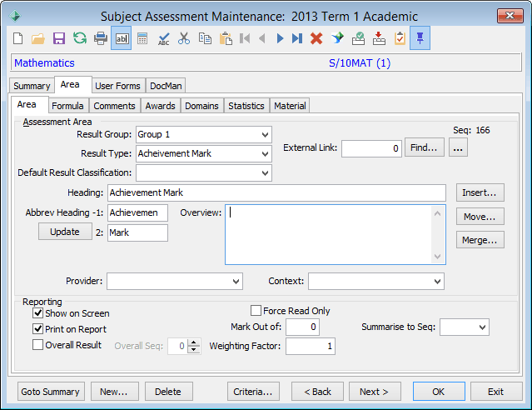This screenshot has height=410, width=532.
Task: Click the New document toolbar icon
Action: [18, 38]
